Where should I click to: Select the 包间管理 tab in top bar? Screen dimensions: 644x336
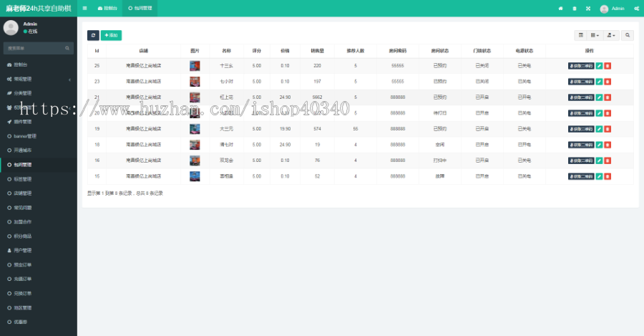point(140,8)
